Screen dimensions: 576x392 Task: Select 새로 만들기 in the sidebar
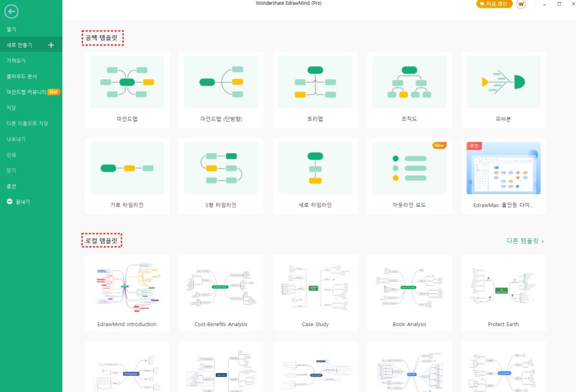coord(31,45)
